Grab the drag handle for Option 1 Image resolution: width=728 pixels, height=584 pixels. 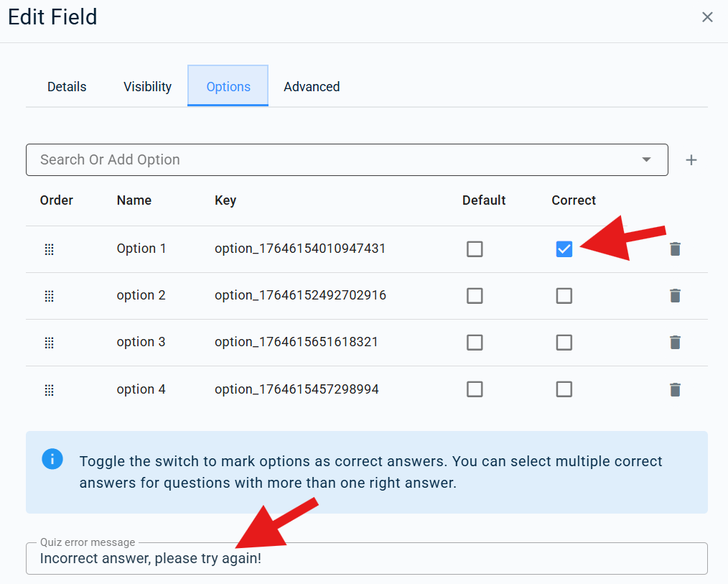(x=50, y=249)
